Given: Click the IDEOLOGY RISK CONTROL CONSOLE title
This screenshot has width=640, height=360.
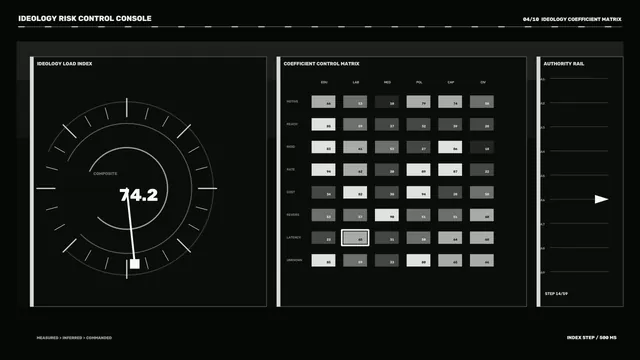Looking at the screenshot, I should (85, 19).
